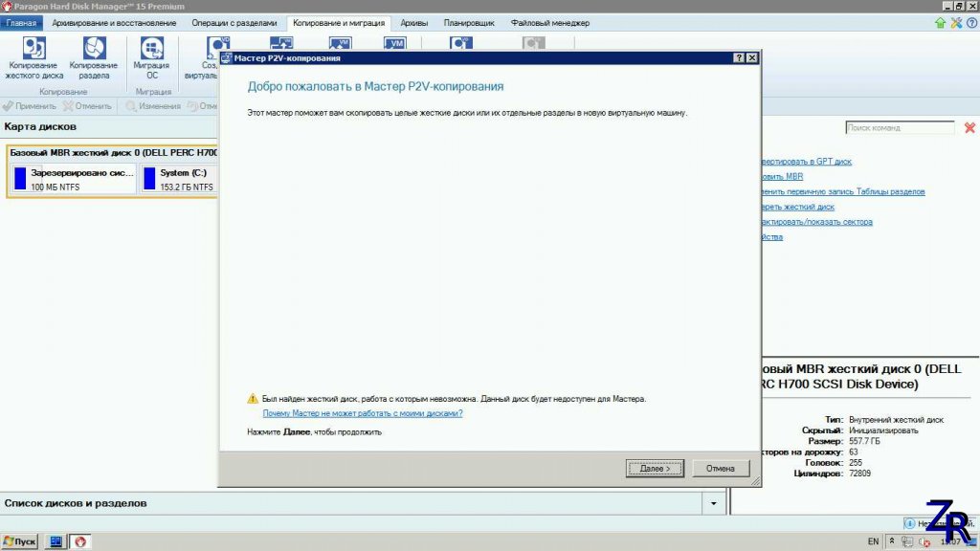Open the Главная main menu tab

pos(21,22)
